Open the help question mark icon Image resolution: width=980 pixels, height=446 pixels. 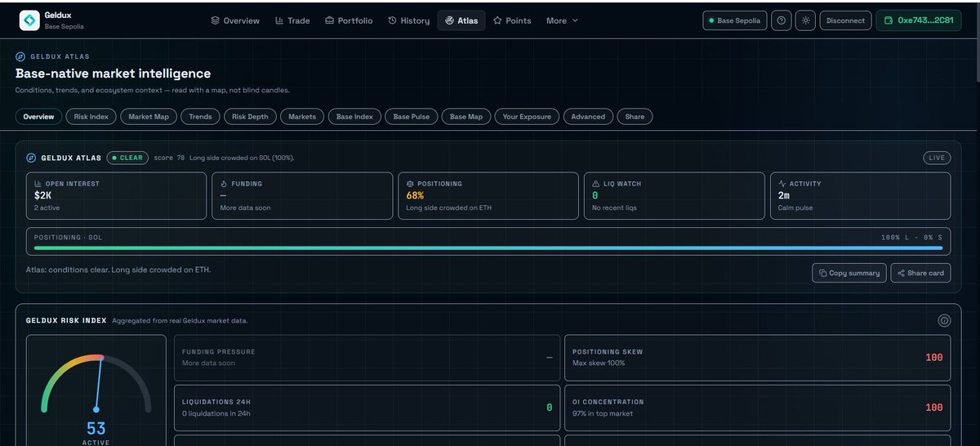point(782,20)
